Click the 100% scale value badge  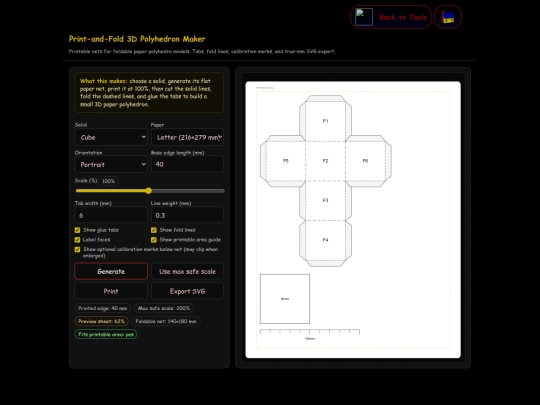point(108,181)
